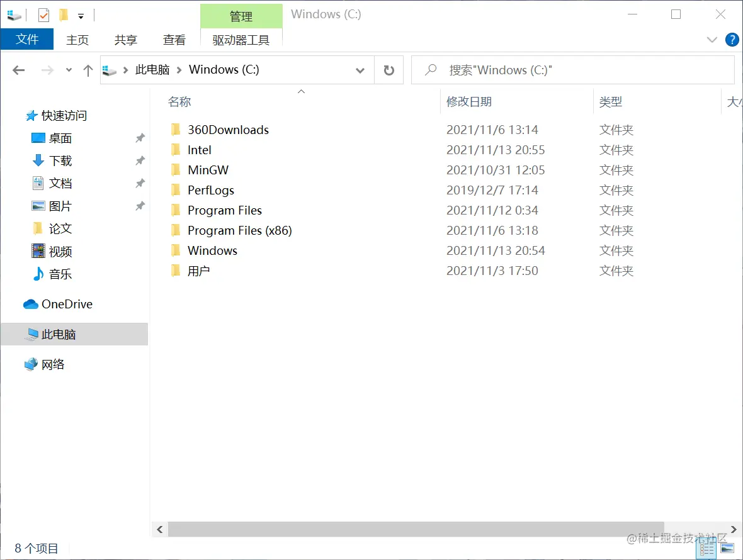Image resolution: width=743 pixels, height=560 pixels.
Task: Open the 文件 menu
Action: pyautogui.click(x=27, y=40)
